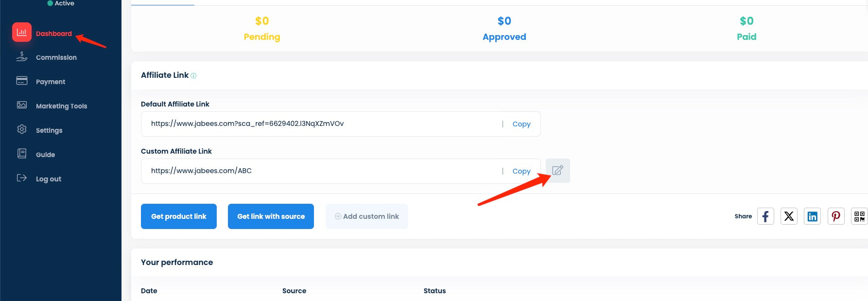Log out from the sidebar

pos(48,179)
